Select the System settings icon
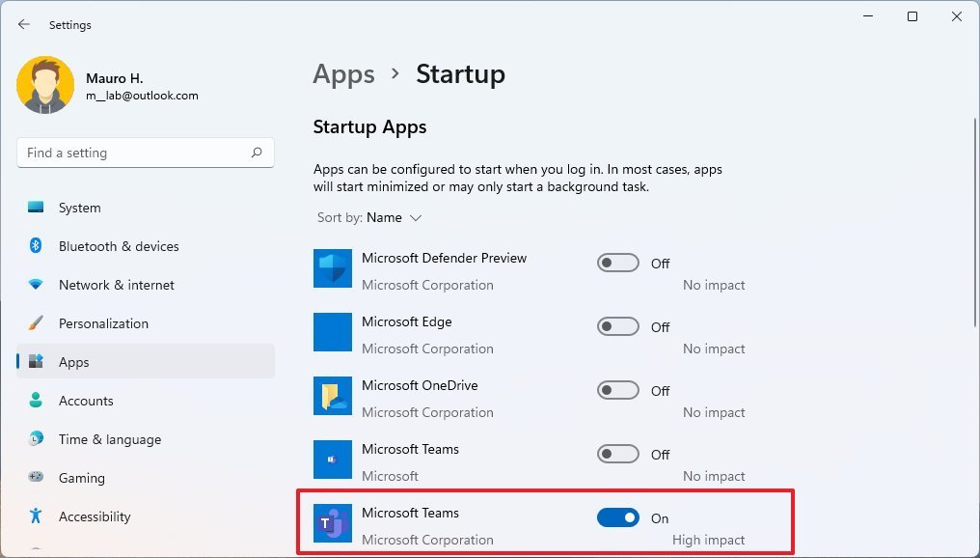 pyautogui.click(x=36, y=207)
